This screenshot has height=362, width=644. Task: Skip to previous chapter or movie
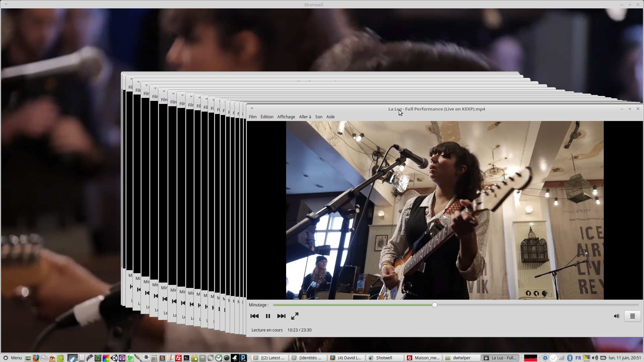[254, 316]
